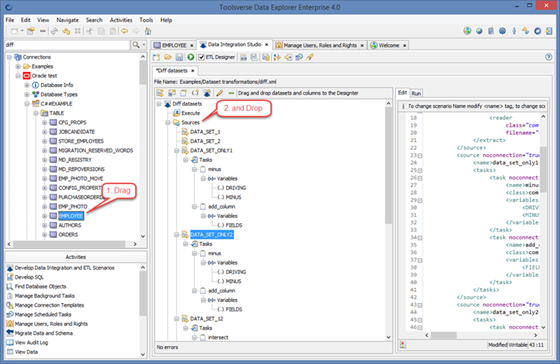Run the ETL scenario with green play icon
Image resolution: width=560 pixels, height=364 pixels.
click(191, 57)
